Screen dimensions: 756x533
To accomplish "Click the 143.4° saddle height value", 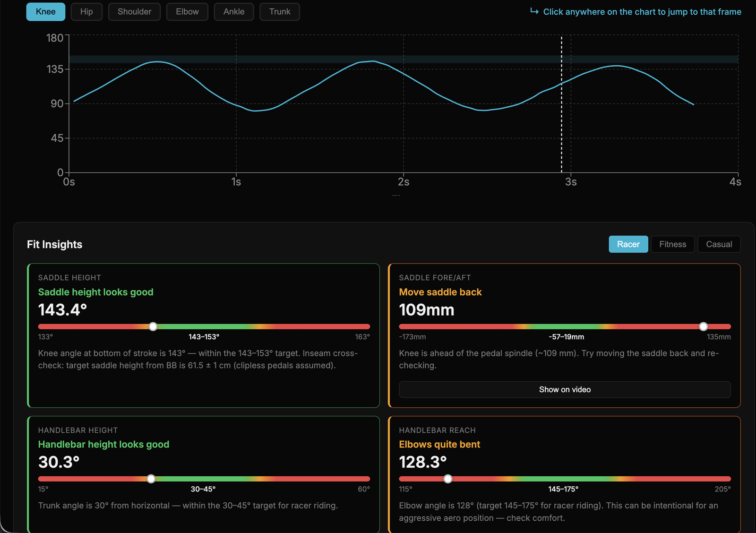I will click(x=62, y=310).
